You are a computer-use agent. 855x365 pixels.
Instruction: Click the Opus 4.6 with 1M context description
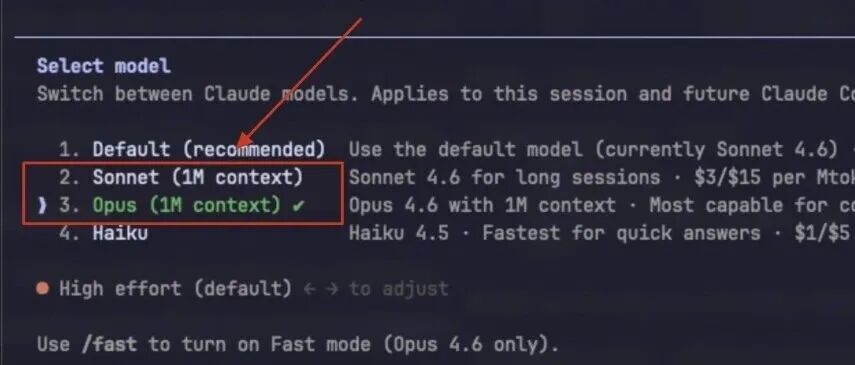tap(482, 206)
